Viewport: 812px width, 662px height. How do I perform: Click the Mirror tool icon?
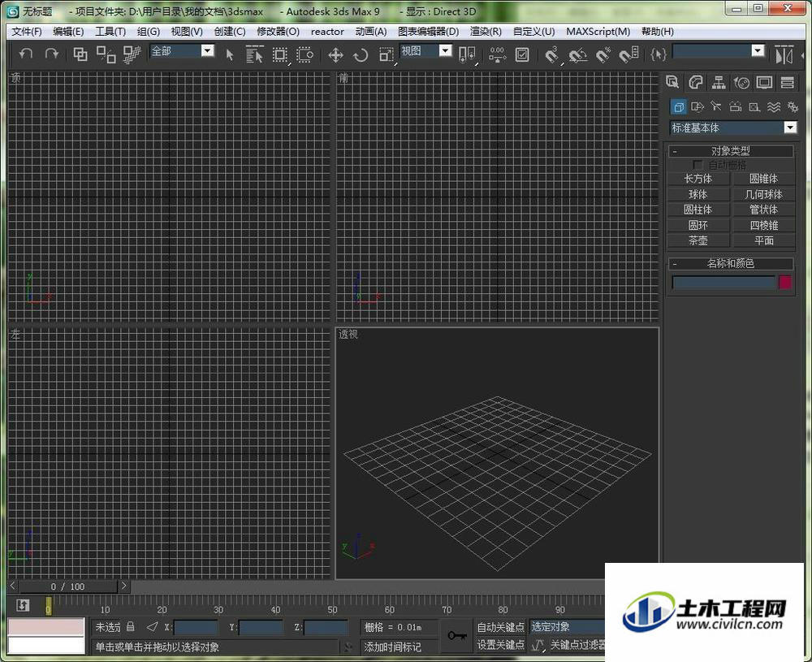[784, 54]
